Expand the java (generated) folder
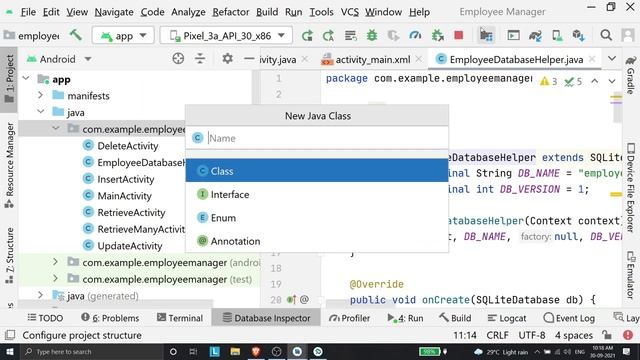The image size is (640, 360). pyautogui.click(x=40, y=296)
